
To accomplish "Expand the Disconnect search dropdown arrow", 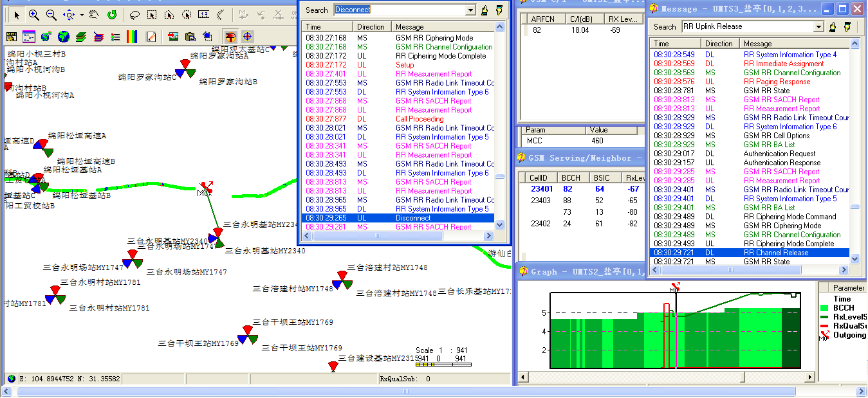I will click(471, 10).
